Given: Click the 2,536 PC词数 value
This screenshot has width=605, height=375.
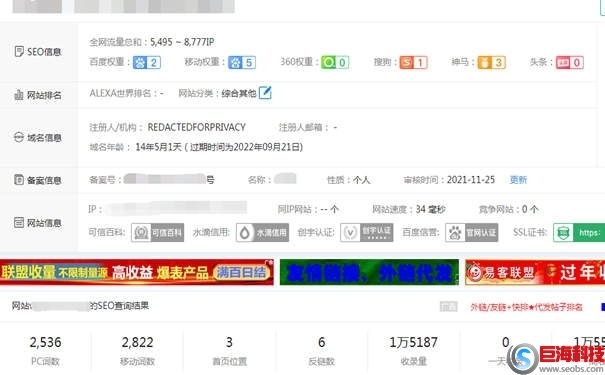Looking at the screenshot, I should [x=46, y=342].
